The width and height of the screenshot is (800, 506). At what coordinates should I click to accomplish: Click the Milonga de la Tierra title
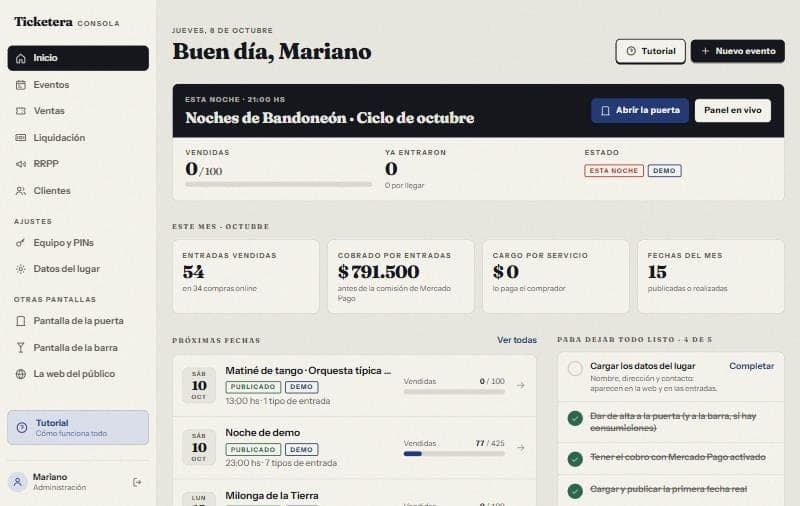pyautogui.click(x=272, y=495)
